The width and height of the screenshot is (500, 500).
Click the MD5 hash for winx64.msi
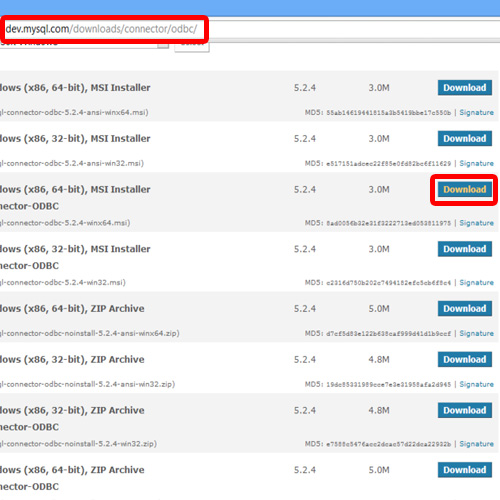click(389, 223)
